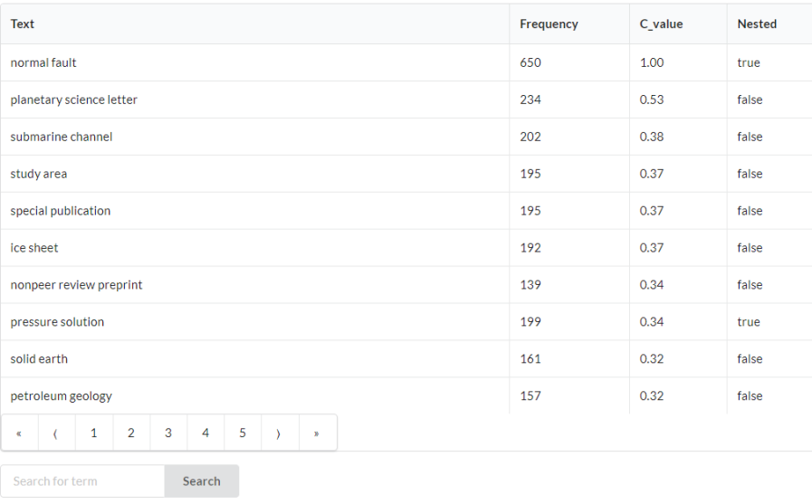This screenshot has width=812, height=504.
Task: Open page 2 of the table
Action: [x=131, y=433]
